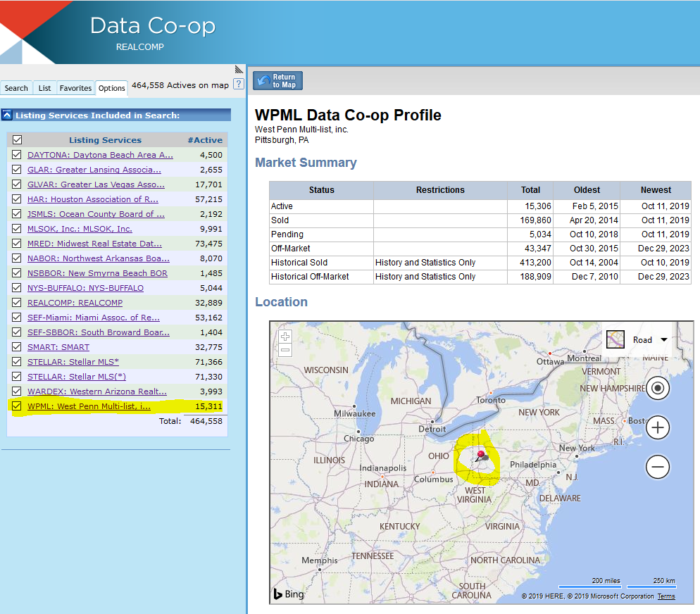Toggle the NSBBOR New Smyrna Beach checkbox
Viewport: 700px width, 614px height.
tap(16, 272)
